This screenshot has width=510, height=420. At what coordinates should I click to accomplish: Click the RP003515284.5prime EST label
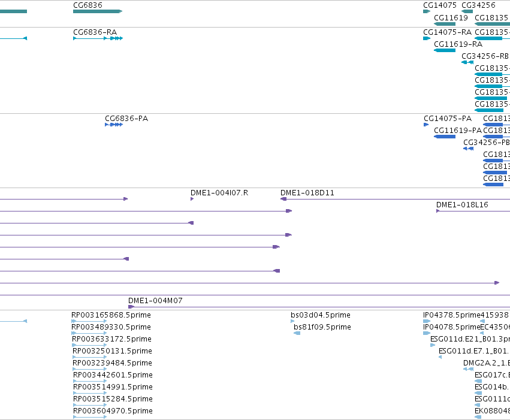coord(113,399)
